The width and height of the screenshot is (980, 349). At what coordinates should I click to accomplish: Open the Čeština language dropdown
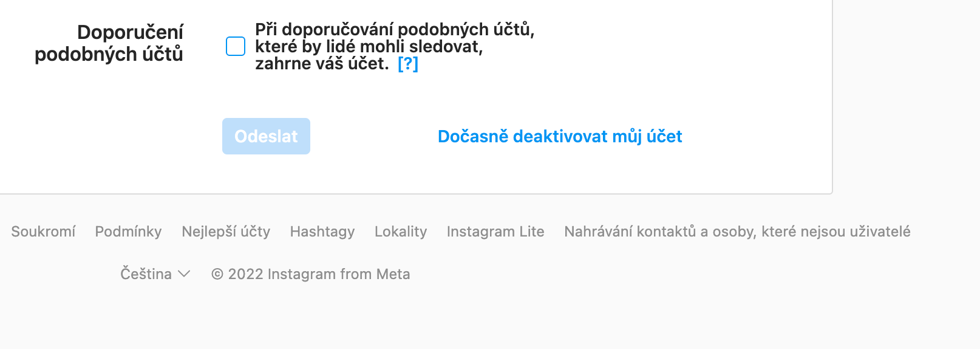coord(146,274)
